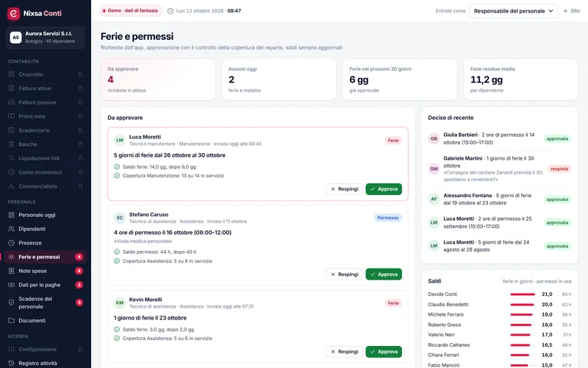Reject Kevin Morelli's leave request

click(344, 352)
